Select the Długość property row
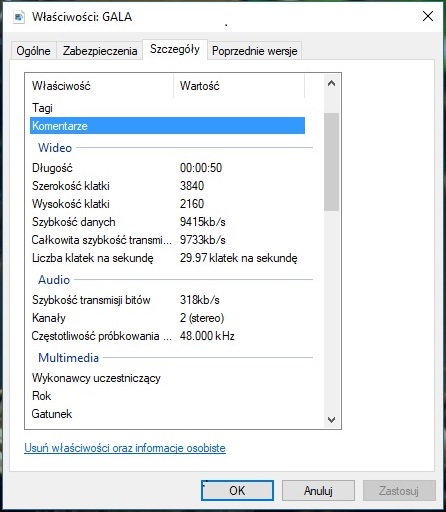 (167, 168)
